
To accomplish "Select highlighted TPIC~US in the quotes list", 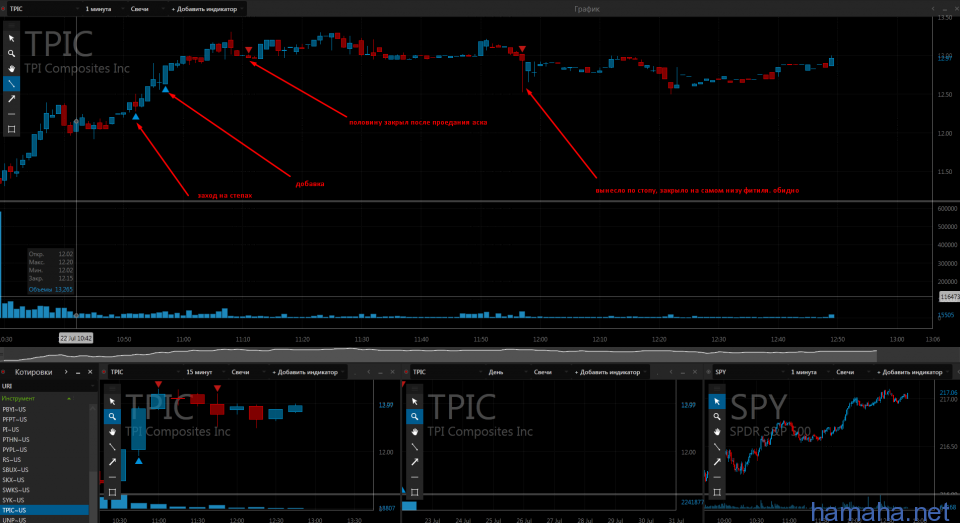I will (44, 510).
